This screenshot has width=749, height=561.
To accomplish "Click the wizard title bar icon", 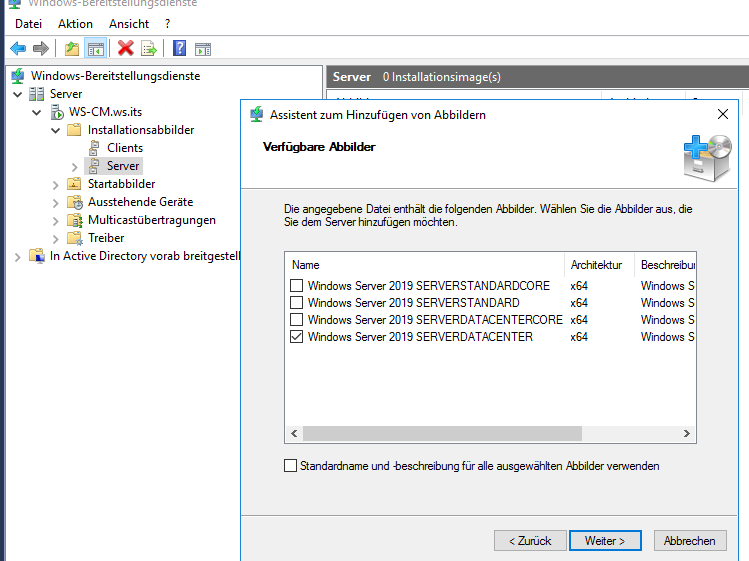I will click(257, 114).
